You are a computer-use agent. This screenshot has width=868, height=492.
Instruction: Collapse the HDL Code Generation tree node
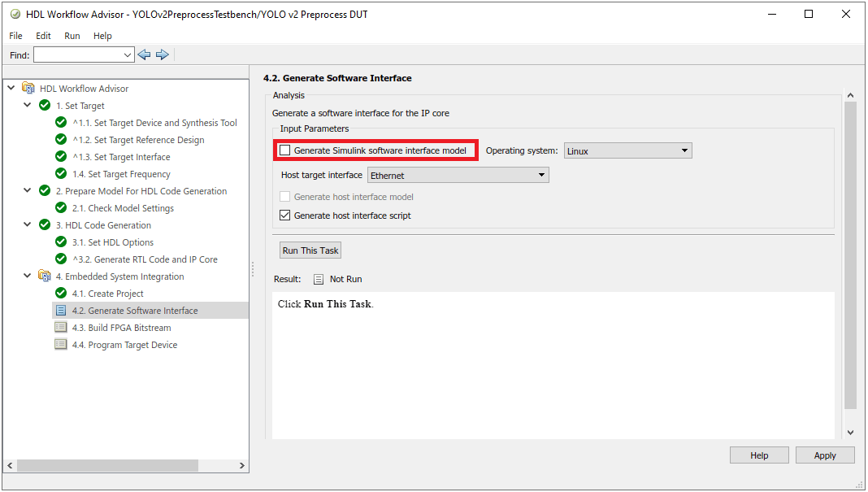coord(27,225)
